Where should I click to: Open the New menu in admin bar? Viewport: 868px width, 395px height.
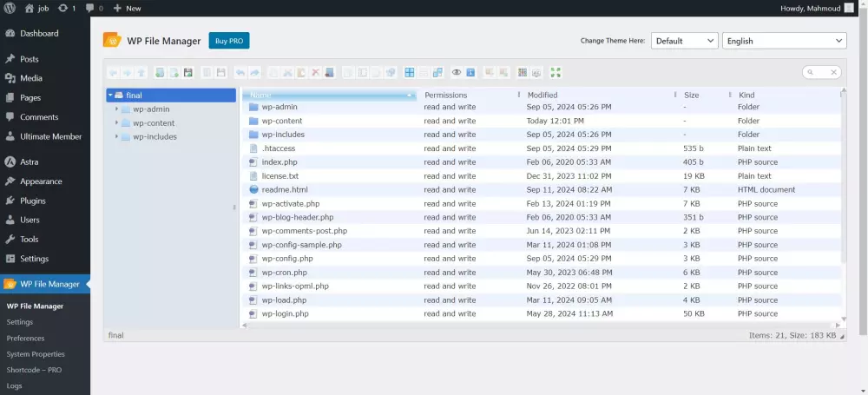pos(127,9)
